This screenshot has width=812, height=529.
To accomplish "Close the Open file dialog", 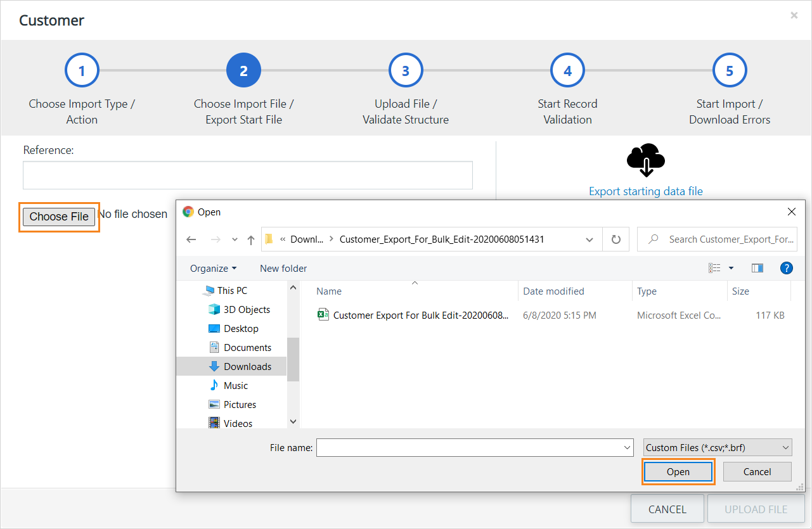I will [x=791, y=212].
